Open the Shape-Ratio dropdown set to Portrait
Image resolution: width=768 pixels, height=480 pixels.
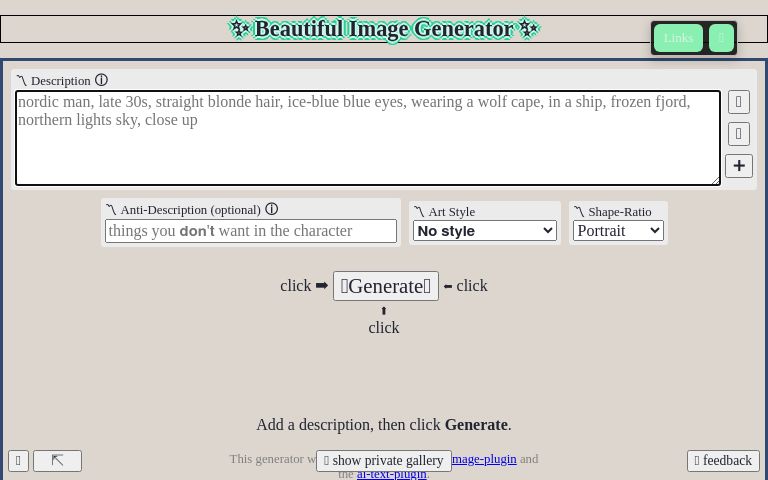618,230
